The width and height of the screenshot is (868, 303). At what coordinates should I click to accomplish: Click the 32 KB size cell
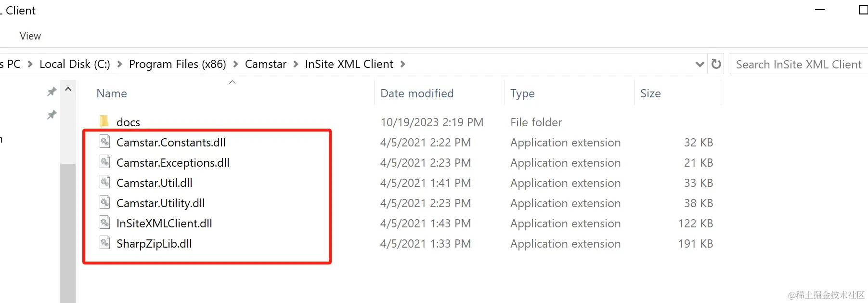click(x=699, y=142)
